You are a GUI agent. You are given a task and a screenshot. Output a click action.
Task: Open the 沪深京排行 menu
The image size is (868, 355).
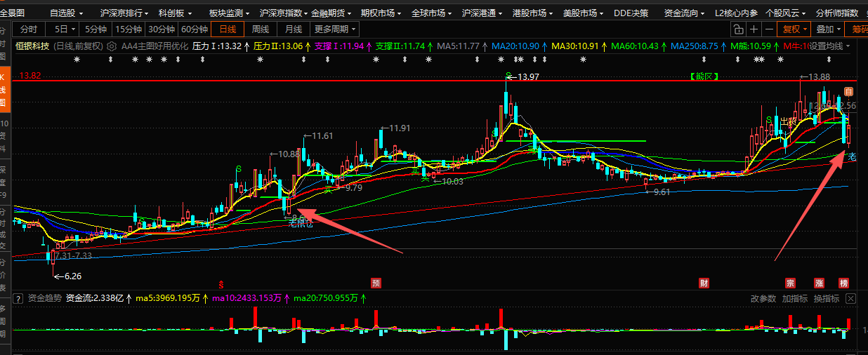coord(124,13)
